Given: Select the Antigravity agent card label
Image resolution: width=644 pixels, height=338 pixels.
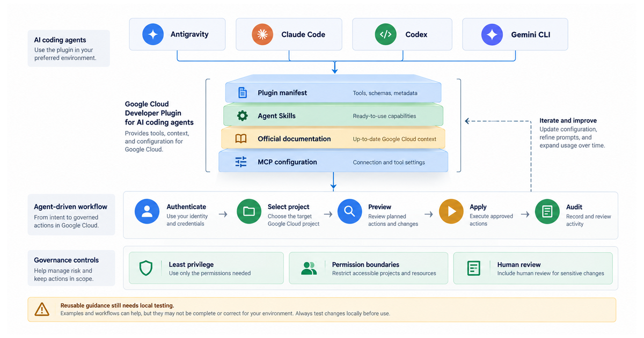Looking at the screenshot, I should pos(189,34).
